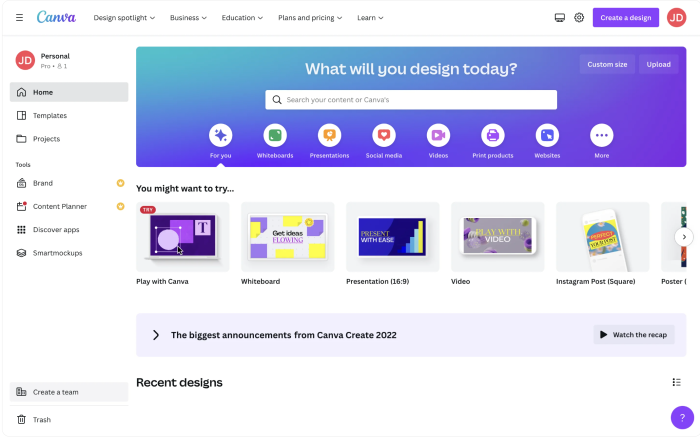Select the For you category icon
The width and height of the screenshot is (700, 438).
(x=221, y=135)
